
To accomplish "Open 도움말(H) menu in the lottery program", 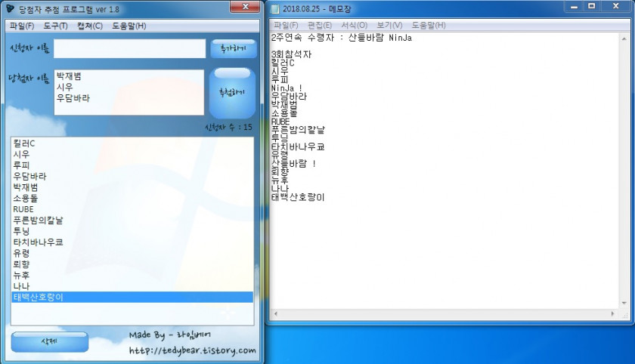I will point(129,26).
